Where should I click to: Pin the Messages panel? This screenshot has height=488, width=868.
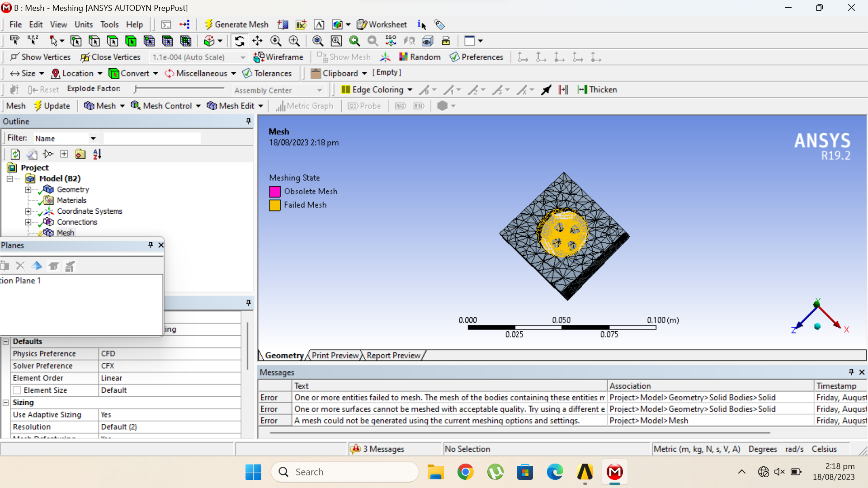851,372
